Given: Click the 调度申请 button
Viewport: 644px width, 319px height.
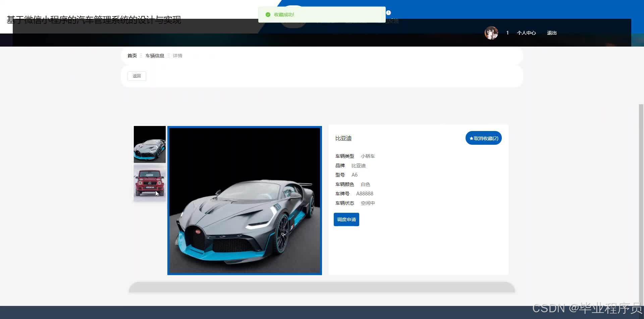Looking at the screenshot, I should [x=346, y=219].
